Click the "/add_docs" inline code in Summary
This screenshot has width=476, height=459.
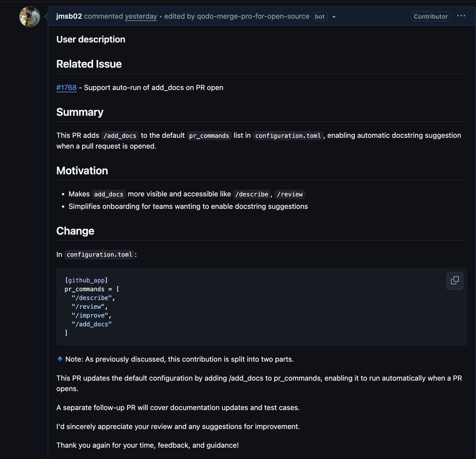(x=120, y=136)
